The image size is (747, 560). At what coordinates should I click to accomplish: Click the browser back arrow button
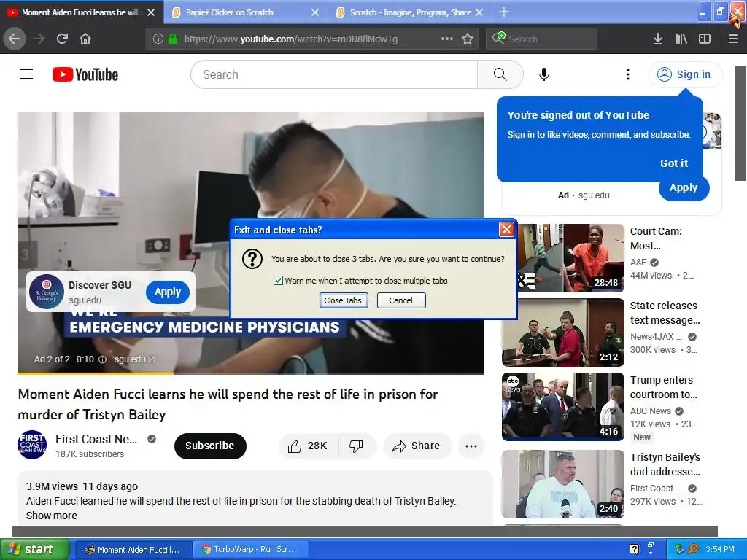[15, 39]
